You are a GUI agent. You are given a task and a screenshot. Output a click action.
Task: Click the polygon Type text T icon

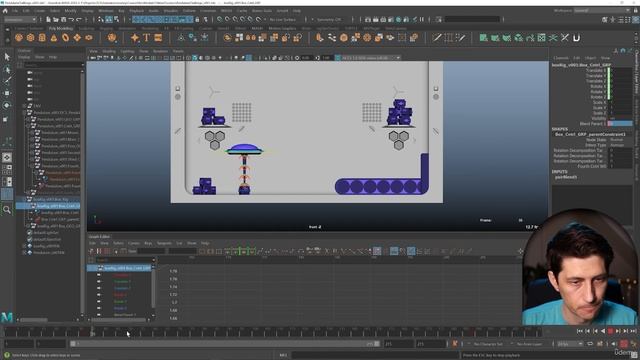pos(147,38)
